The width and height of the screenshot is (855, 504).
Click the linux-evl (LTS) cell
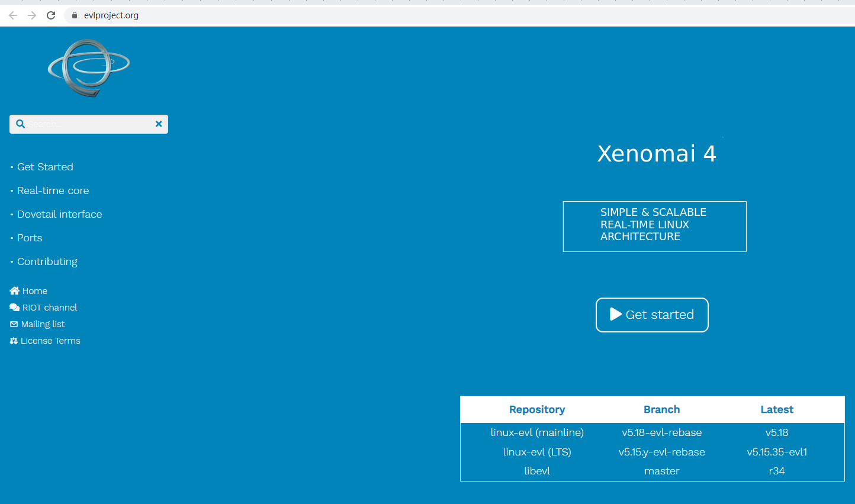click(537, 452)
